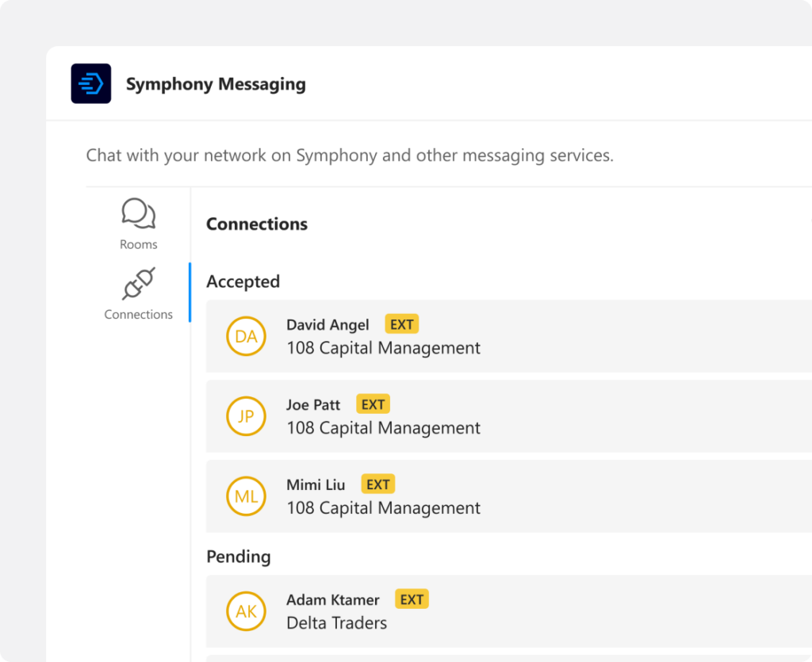Select the EXT badge beside Mimi Liu
Screen dimensions: 812x662
[x=377, y=484]
